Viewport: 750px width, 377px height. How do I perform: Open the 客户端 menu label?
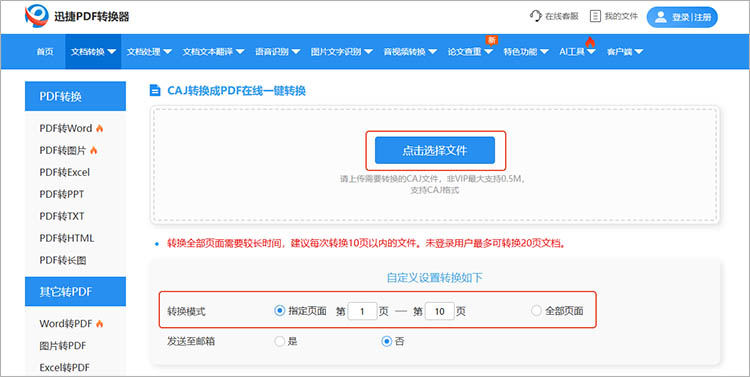tap(619, 52)
